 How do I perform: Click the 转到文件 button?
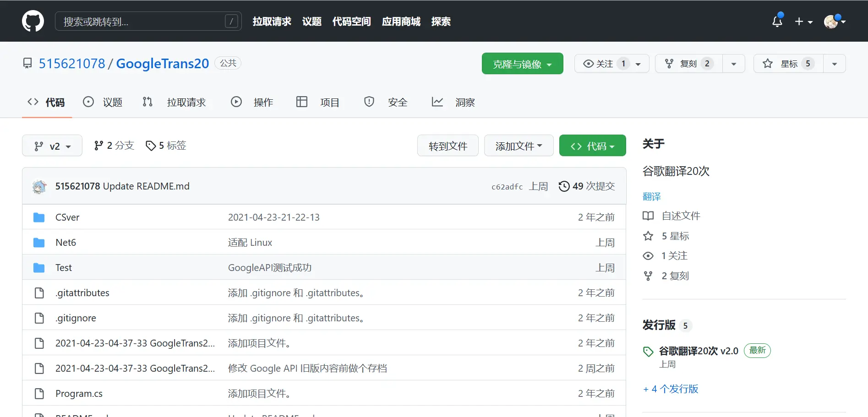coord(448,146)
